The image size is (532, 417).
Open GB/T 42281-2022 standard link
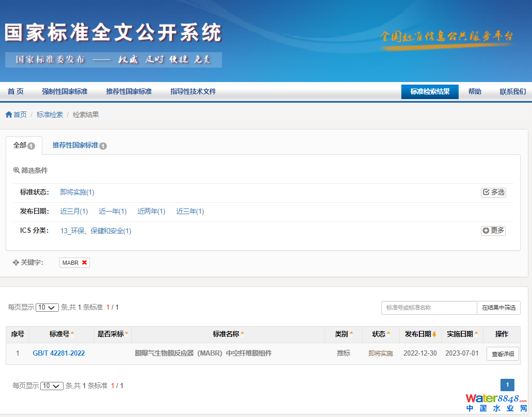click(59, 354)
